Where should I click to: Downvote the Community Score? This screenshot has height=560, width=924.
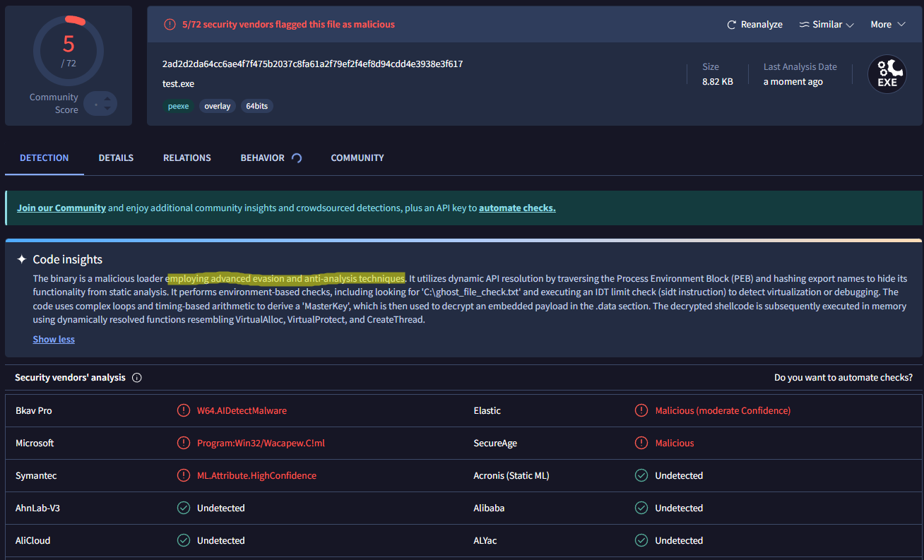pos(107,109)
